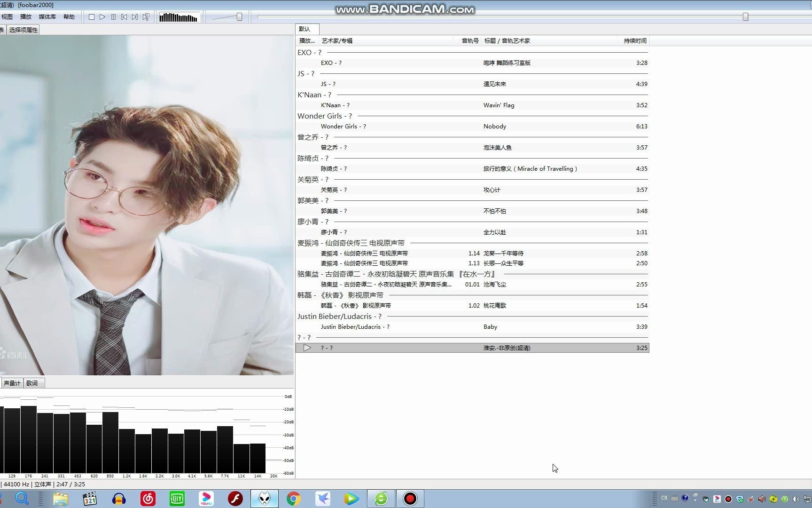This screenshot has width=812, height=508.
Task: Select track Nobody
Action: point(472,127)
